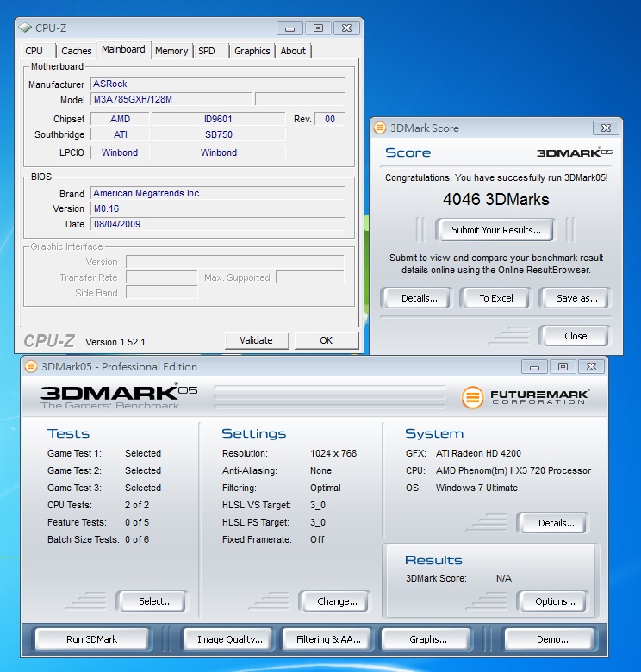This screenshot has width=641, height=672.
Task: Click OK in the CPU-Z window
Action: click(x=326, y=340)
